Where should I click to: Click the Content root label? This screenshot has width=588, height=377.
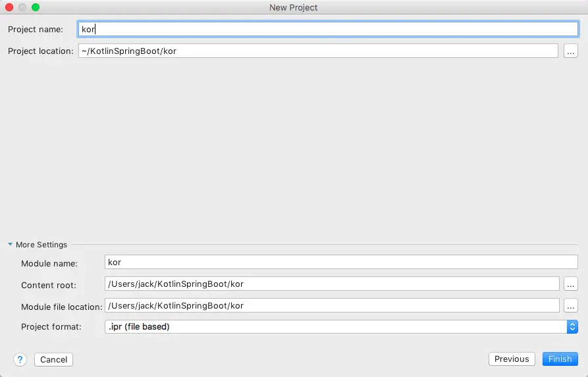click(48, 285)
